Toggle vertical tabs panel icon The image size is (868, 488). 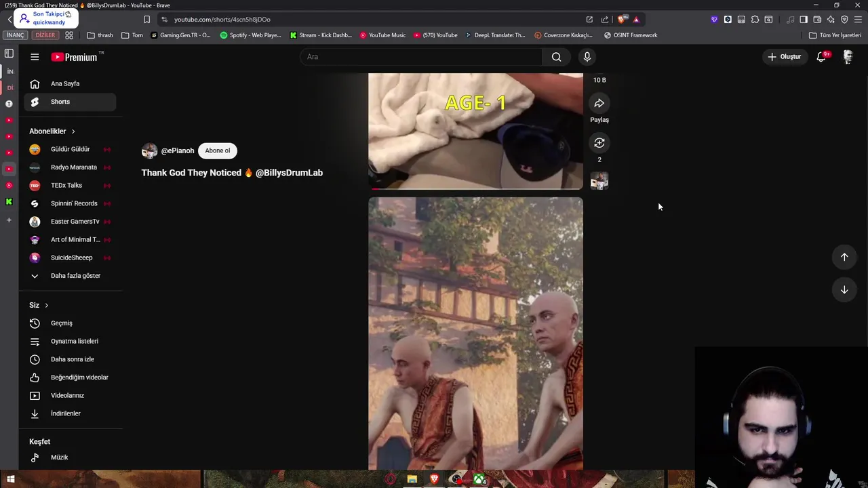coord(9,54)
